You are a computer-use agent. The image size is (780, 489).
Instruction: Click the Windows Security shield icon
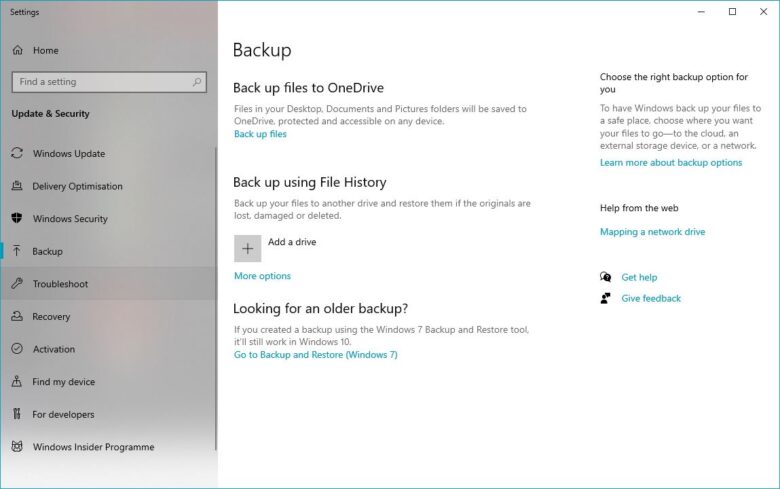(17, 219)
